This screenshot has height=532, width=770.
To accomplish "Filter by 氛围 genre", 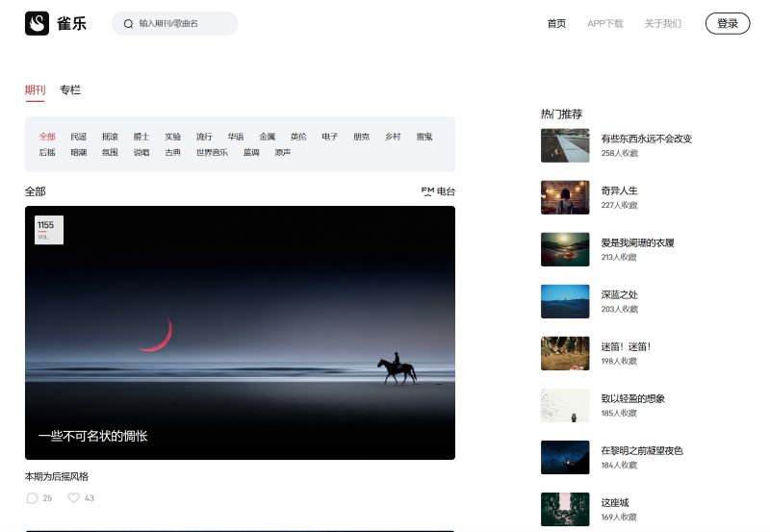I will point(110,152).
